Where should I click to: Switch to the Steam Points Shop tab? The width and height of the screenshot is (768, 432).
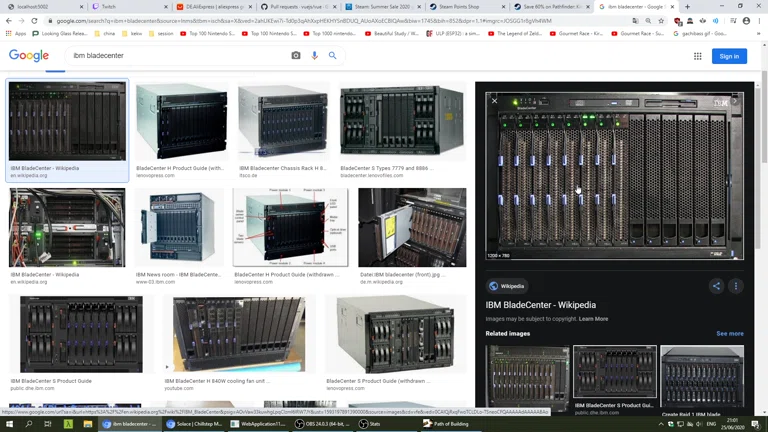pyautogui.click(x=468, y=7)
